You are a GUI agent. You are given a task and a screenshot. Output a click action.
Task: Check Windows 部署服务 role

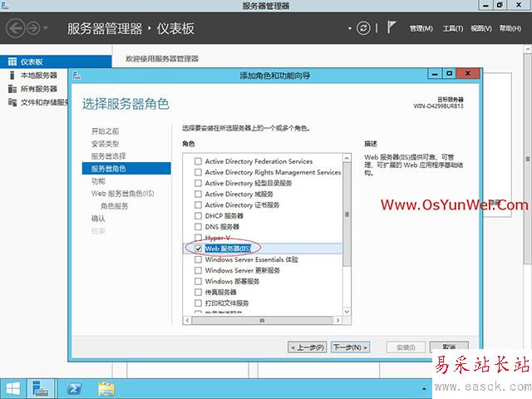(198, 281)
